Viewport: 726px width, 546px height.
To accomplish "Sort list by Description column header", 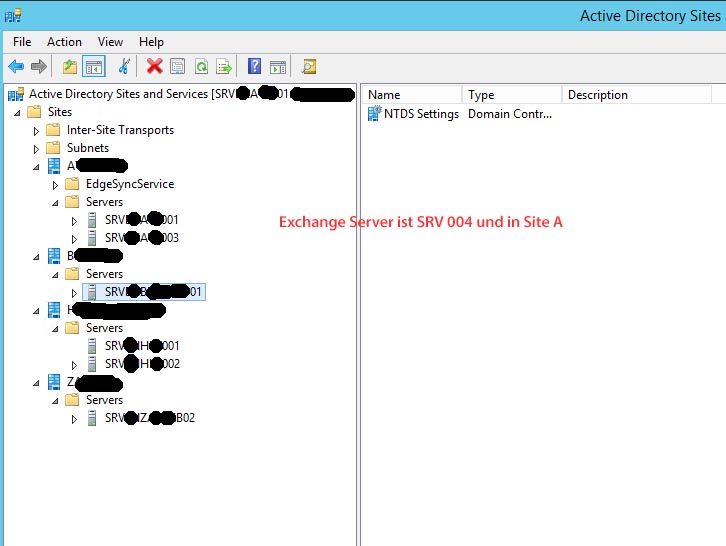I will (637, 94).
